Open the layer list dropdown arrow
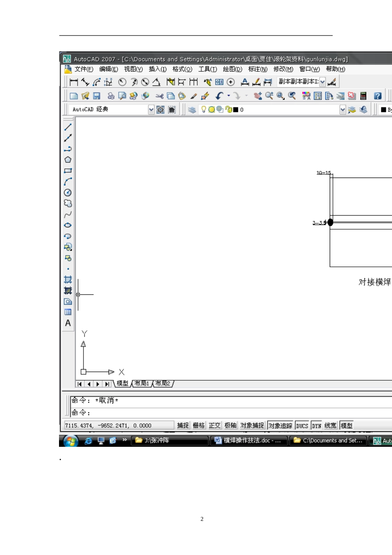The width and height of the screenshot is (392, 555). coord(342,109)
